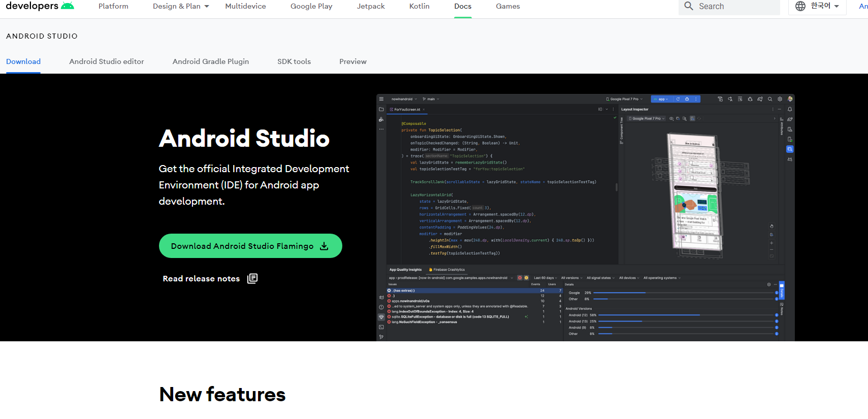Select the Download tab
The image size is (868, 419).
click(x=23, y=61)
